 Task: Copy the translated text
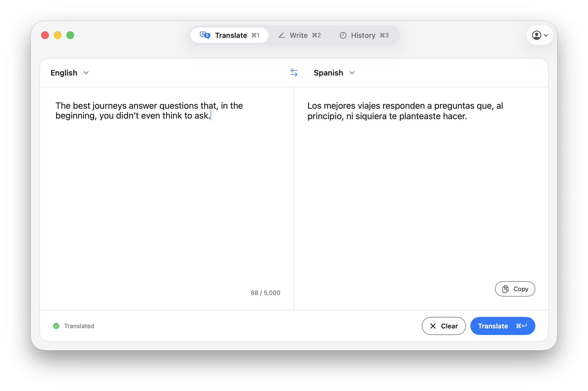[515, 289]
